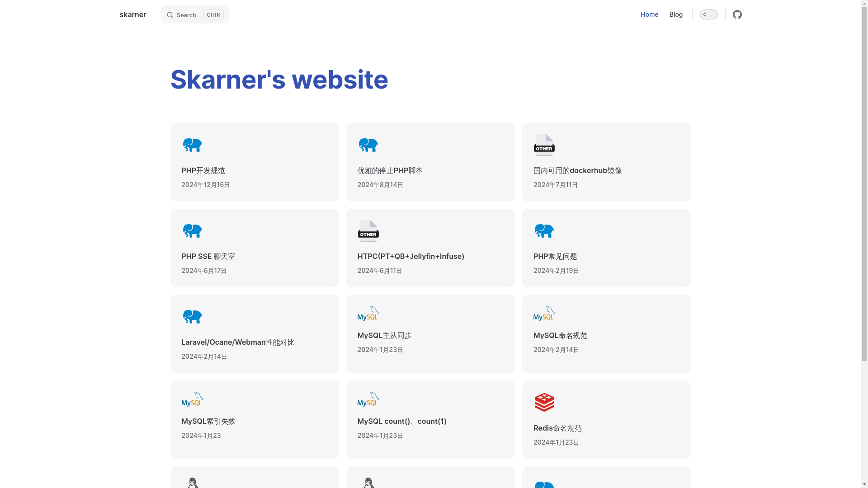Open the Blog nav item
The height and width of the screenshot is (488, 868).
click(x=676, y=14)
